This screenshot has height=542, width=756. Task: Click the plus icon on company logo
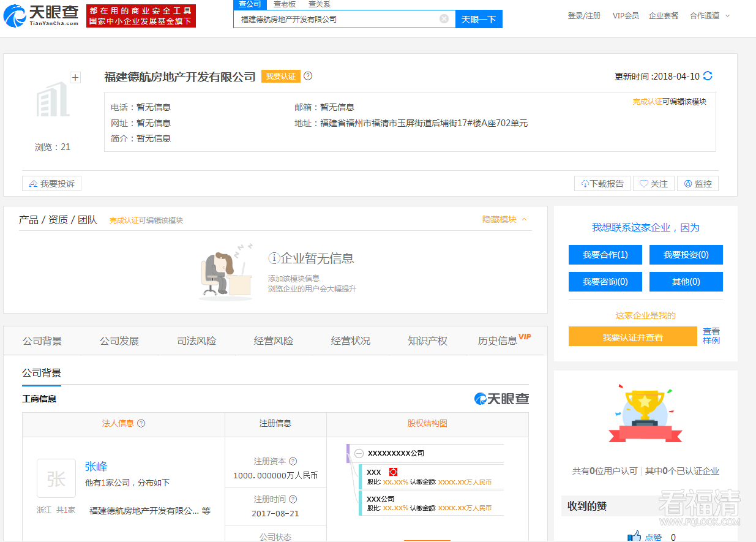pyautogui.click(x=75, y=77)
